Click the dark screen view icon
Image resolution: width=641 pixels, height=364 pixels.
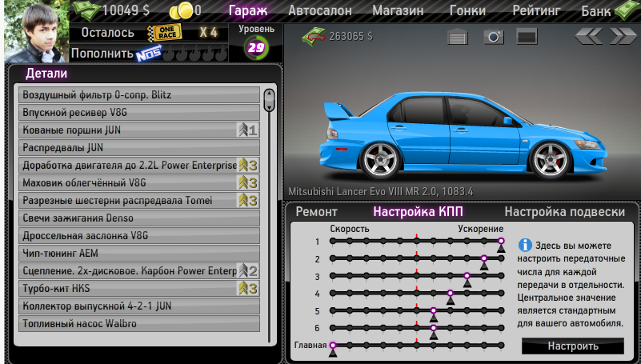527,36
